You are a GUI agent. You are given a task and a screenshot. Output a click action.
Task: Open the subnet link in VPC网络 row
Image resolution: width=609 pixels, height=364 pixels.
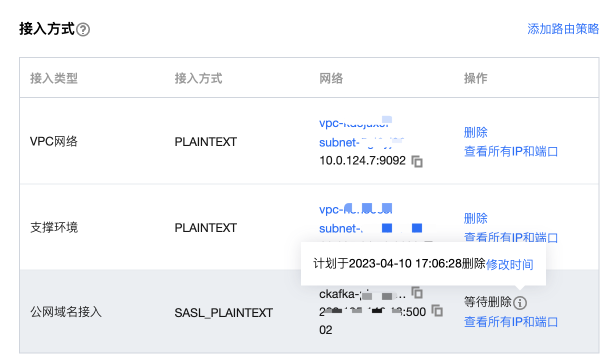pos(361,142)
